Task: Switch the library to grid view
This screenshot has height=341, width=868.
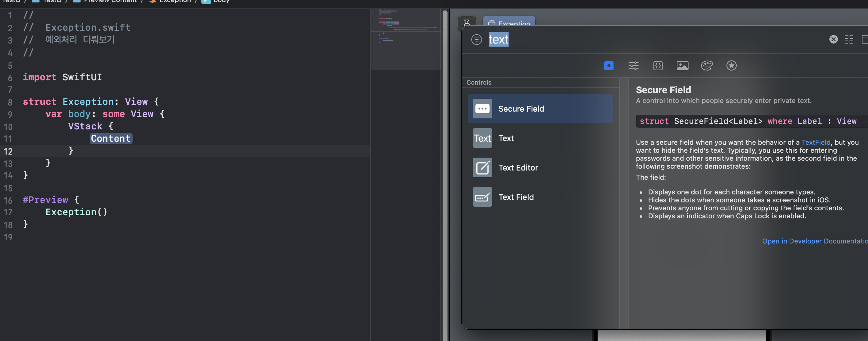Action: coord(848,39)
